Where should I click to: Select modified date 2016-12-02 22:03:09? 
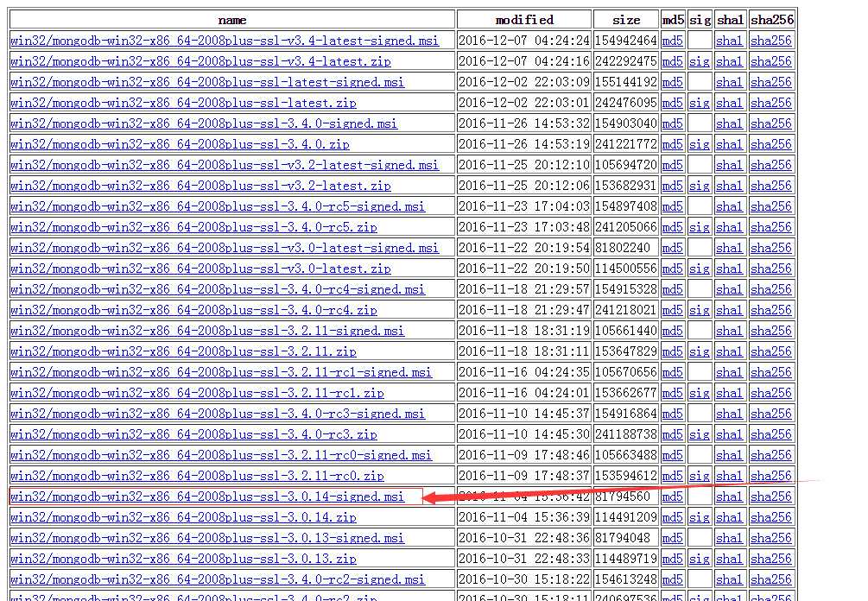[524, 82]
